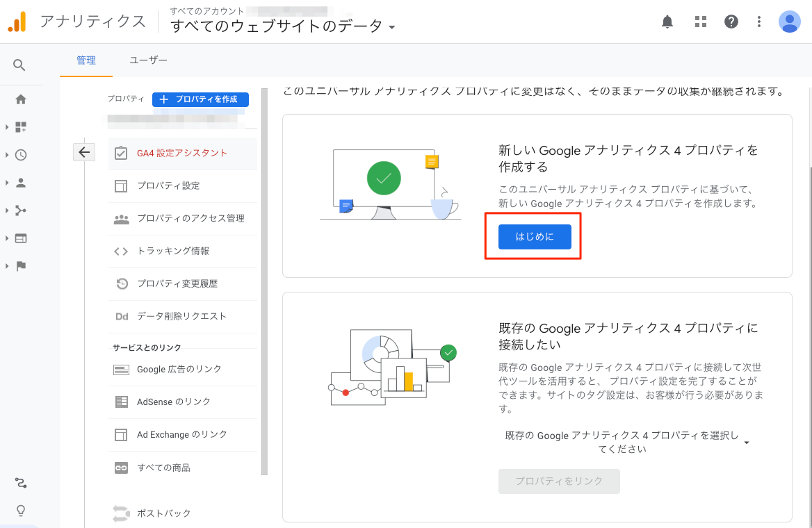Open プロパティ変更履歴 menu item

tap(182, 283)
